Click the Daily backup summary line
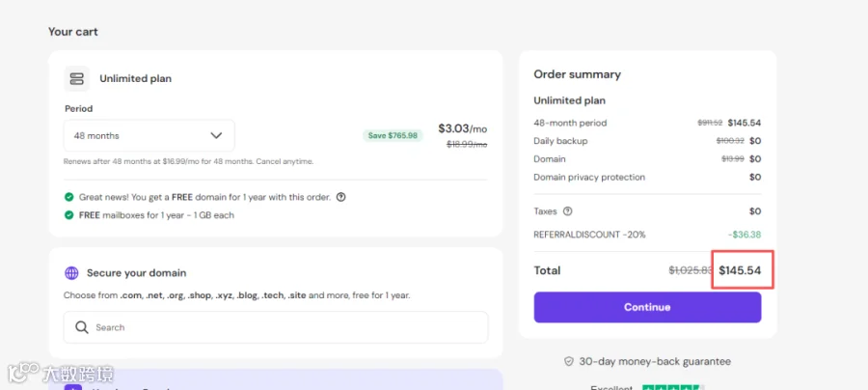868x390 pixels. (647, 141)
